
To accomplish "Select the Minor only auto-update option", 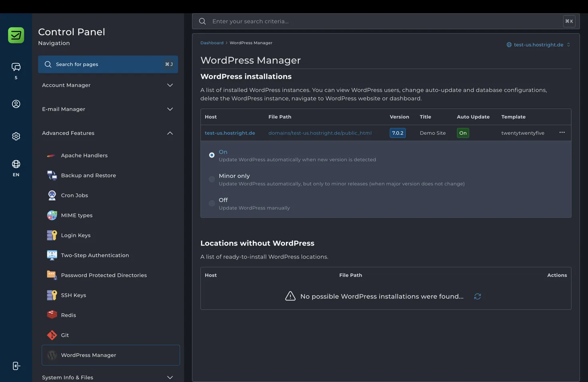I will point(212,179).
